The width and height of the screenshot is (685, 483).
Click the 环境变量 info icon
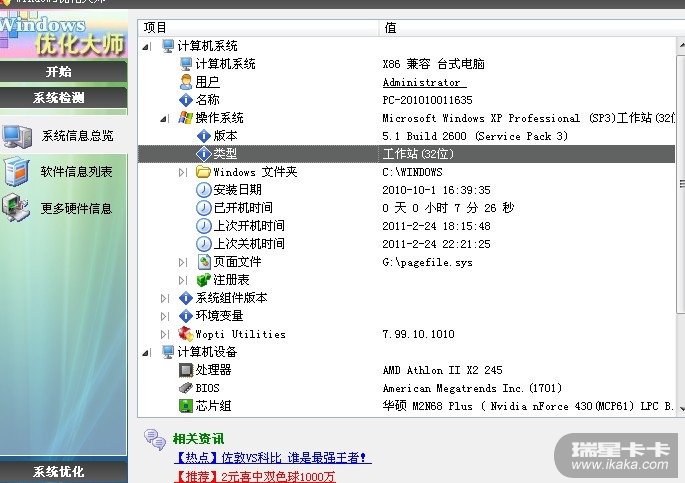click(186, 316)
